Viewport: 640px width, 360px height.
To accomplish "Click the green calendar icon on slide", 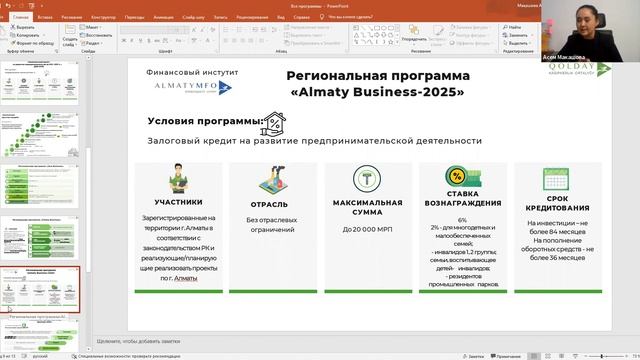I will (556, 179).
